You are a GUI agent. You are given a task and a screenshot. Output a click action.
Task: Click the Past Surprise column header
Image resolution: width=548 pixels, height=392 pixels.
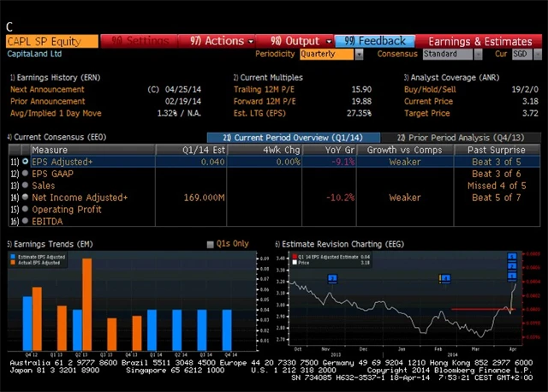497,150
